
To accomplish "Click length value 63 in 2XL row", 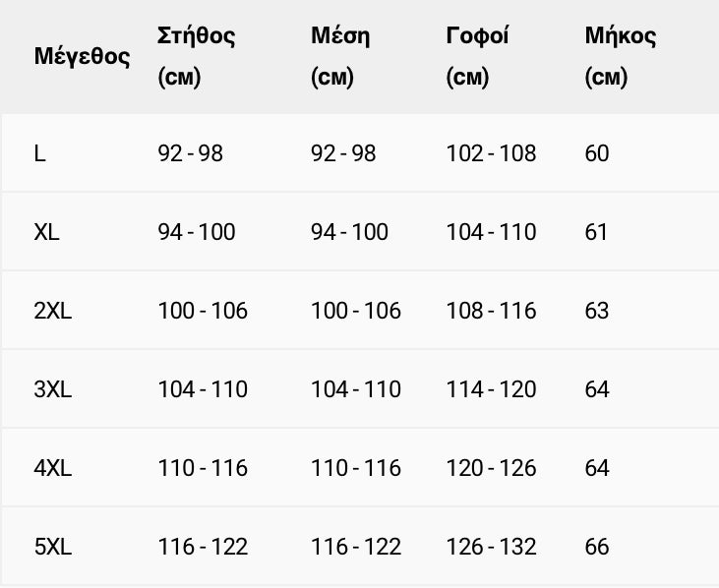I will 597,311.
